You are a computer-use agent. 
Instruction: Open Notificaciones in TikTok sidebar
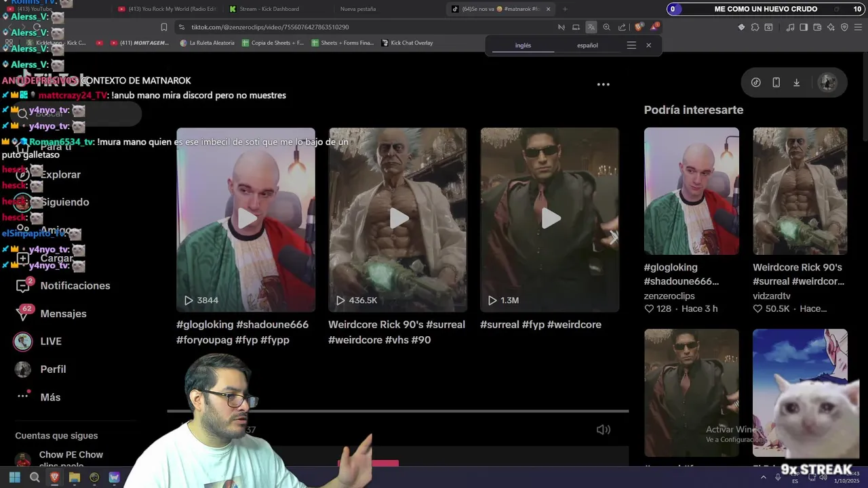(x=63, y=285)
